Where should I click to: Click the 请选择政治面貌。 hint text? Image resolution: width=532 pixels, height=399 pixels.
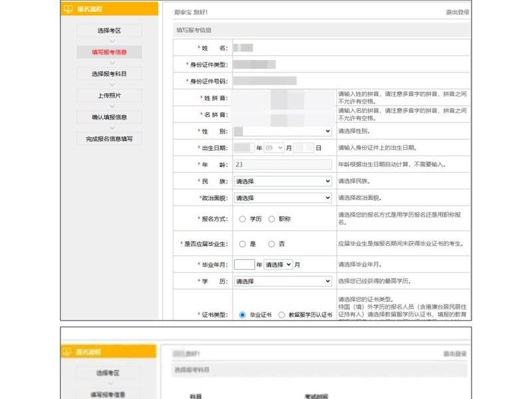click(360, 198)
